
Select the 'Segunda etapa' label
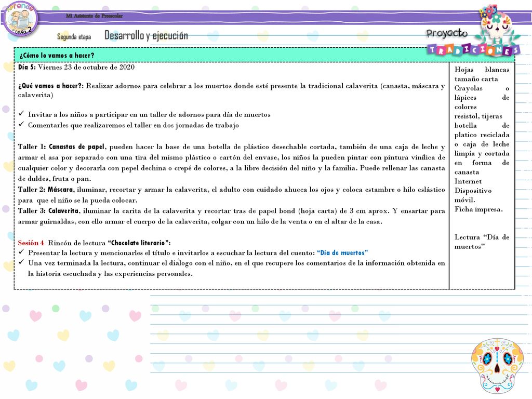74,37
